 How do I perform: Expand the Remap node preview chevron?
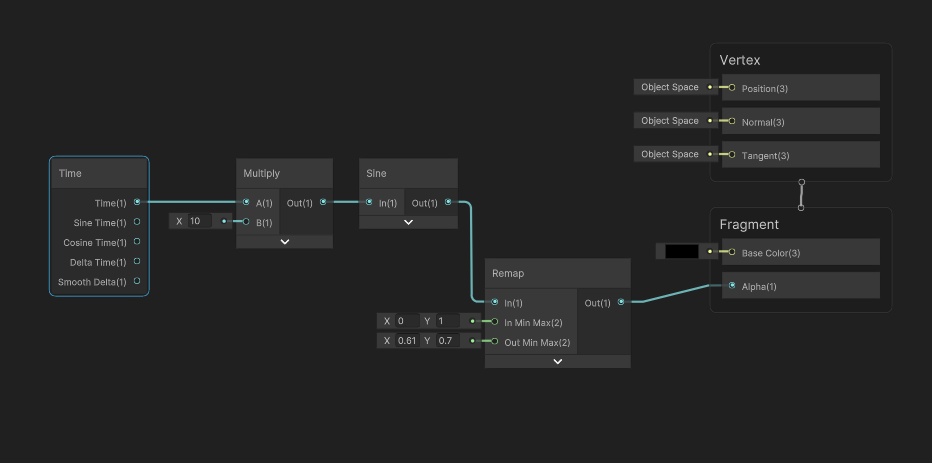coord(558,361)
